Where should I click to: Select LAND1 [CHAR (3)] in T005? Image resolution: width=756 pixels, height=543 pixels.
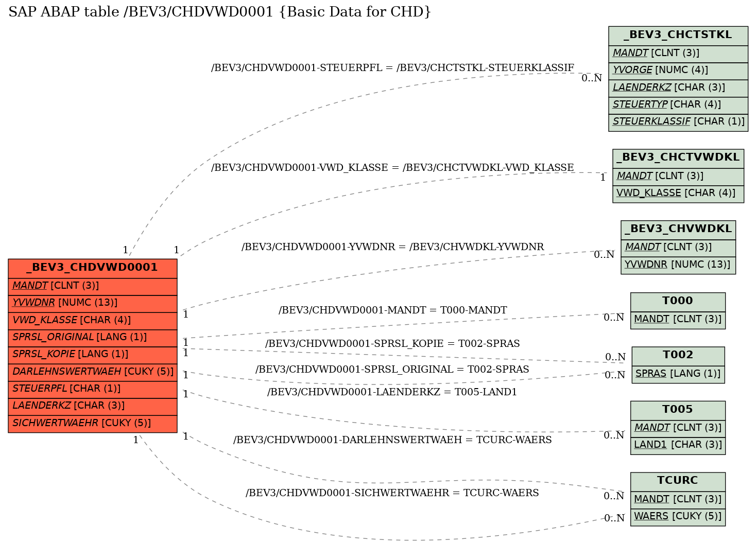point(678,445)
